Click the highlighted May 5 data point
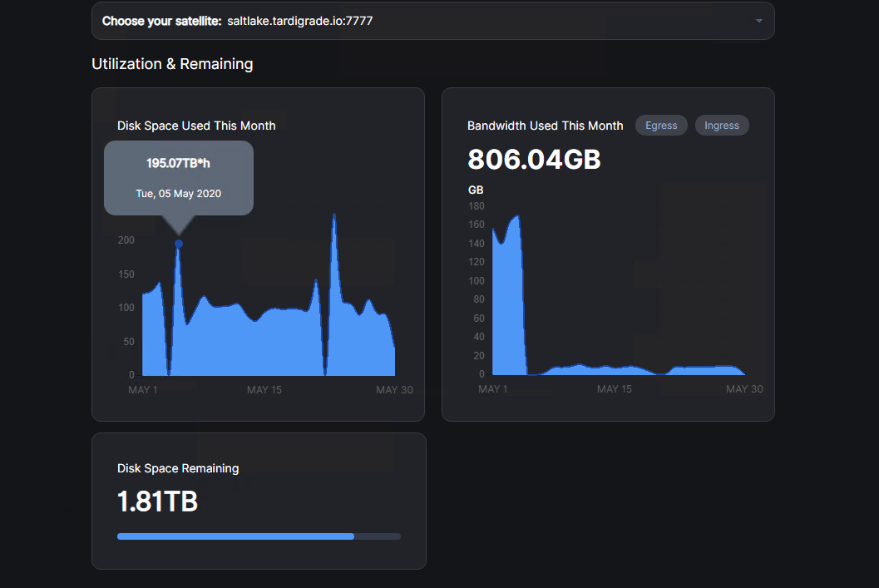The image size is (879, 588). click(179, 244)
